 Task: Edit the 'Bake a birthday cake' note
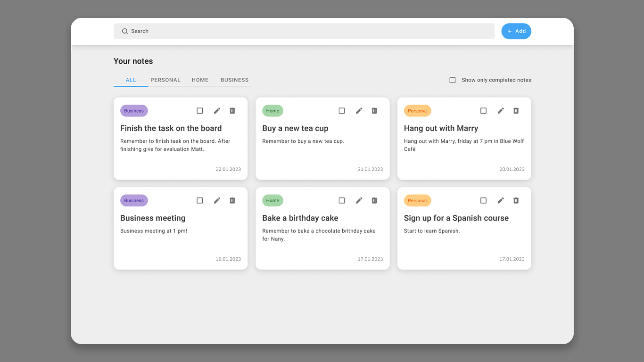click(x=359, y=200)
